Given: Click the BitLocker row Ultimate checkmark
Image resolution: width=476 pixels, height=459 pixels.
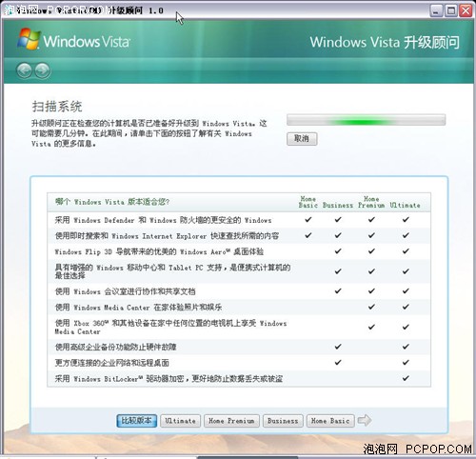Looking at the screenshot, I should pyautogui.click(x=406, y=378).
